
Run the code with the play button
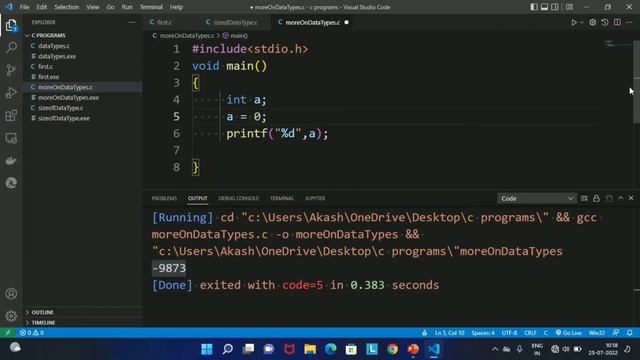[574, 22]
